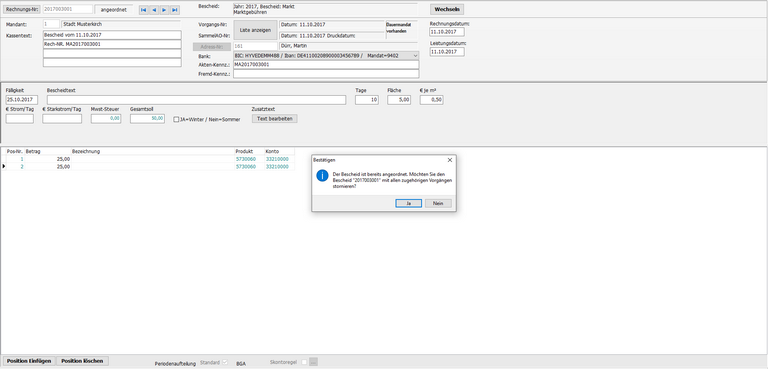Image resolution: width=768 pixels, height=369 pixels.
Task: Click the Konto column header
Action: pos(279,151)
